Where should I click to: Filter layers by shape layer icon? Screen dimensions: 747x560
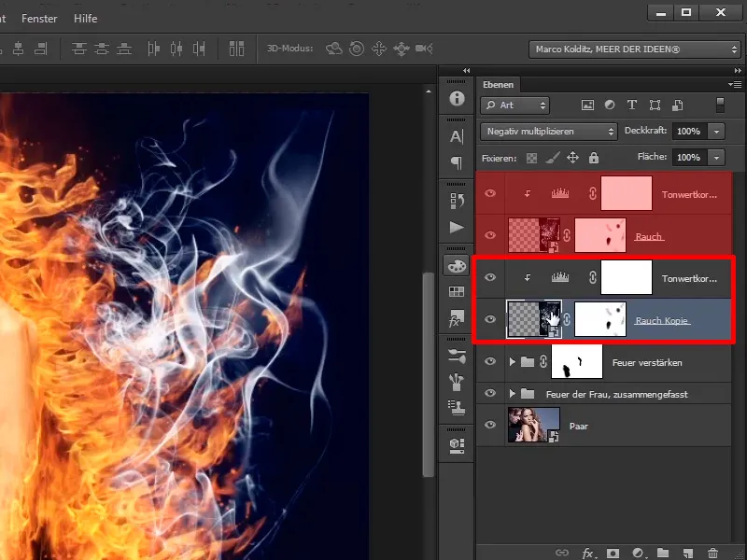(655, 105)
